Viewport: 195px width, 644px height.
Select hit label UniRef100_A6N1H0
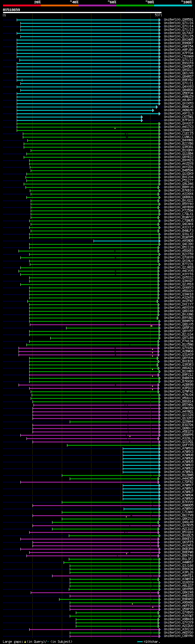[x=179, y=110]
